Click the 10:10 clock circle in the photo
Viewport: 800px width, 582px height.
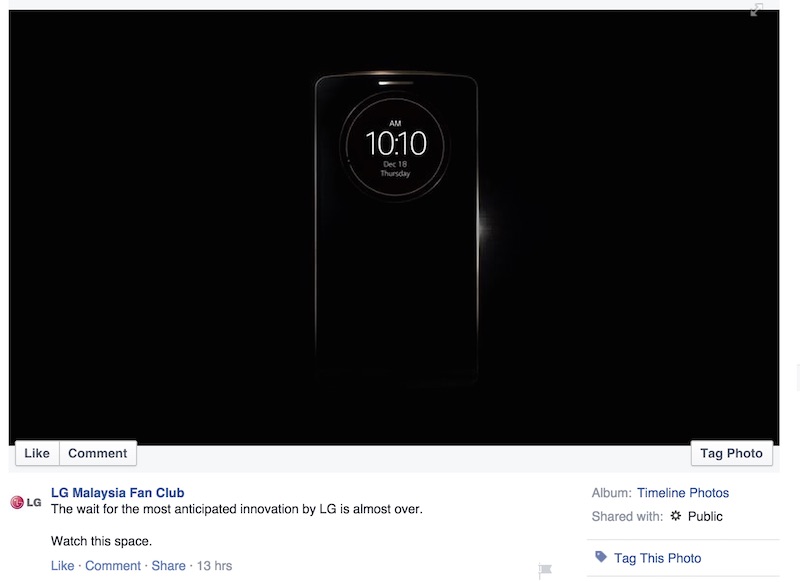coord(395,146)
